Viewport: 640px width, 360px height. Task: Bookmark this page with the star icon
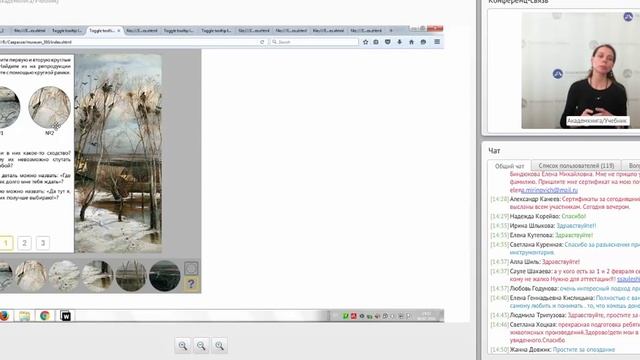pyautogui.click(x=365, y=42)
